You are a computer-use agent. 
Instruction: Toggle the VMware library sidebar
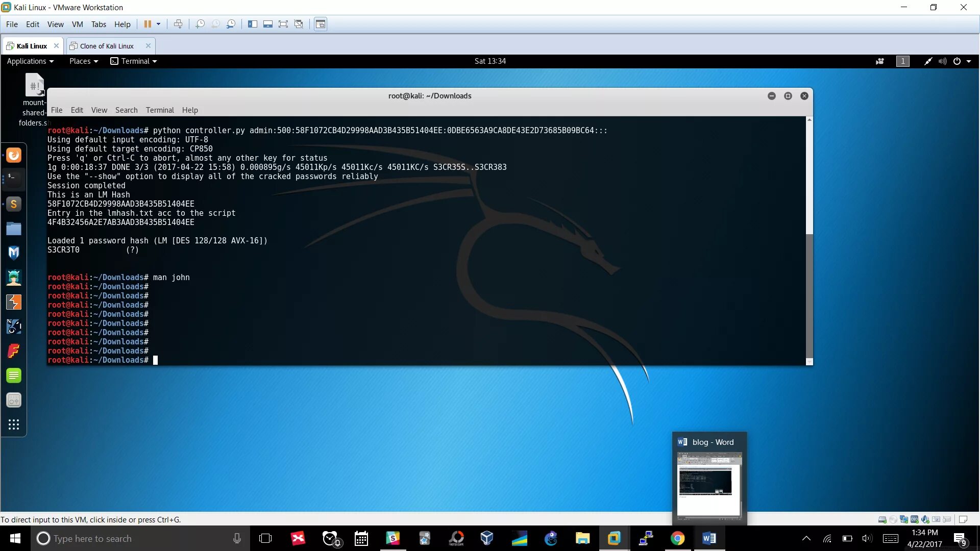[252, 24]
